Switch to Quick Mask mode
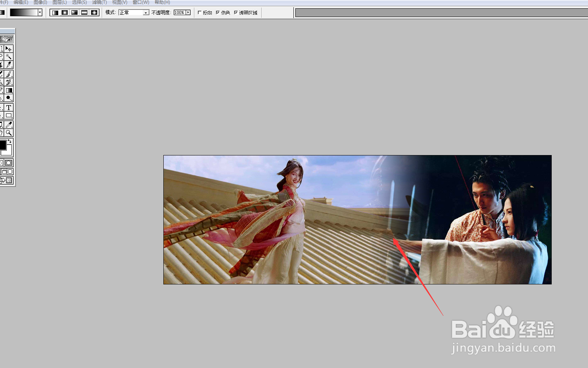The width and height of the screenshot is (588, 368). coord(9,163)
